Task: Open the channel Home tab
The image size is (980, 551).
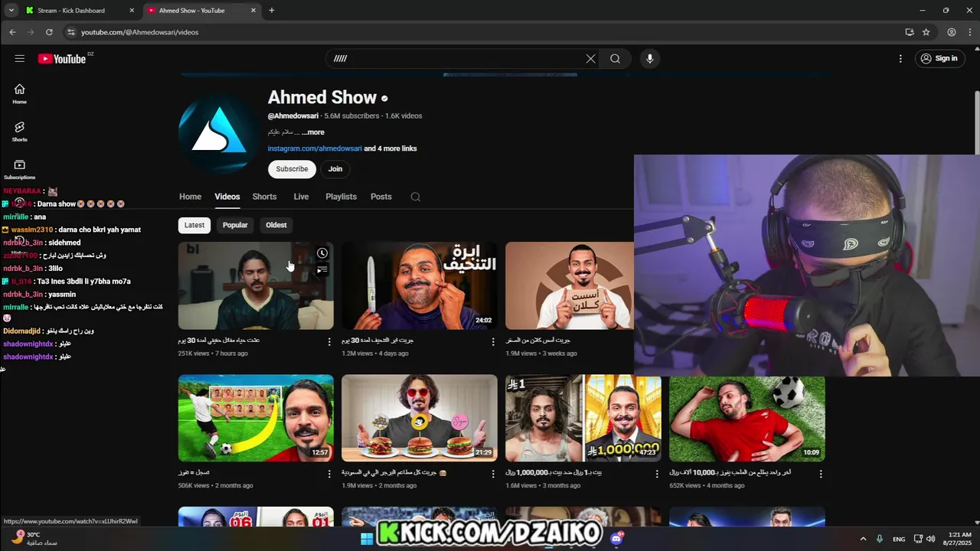Action: [x=190, y=197]
